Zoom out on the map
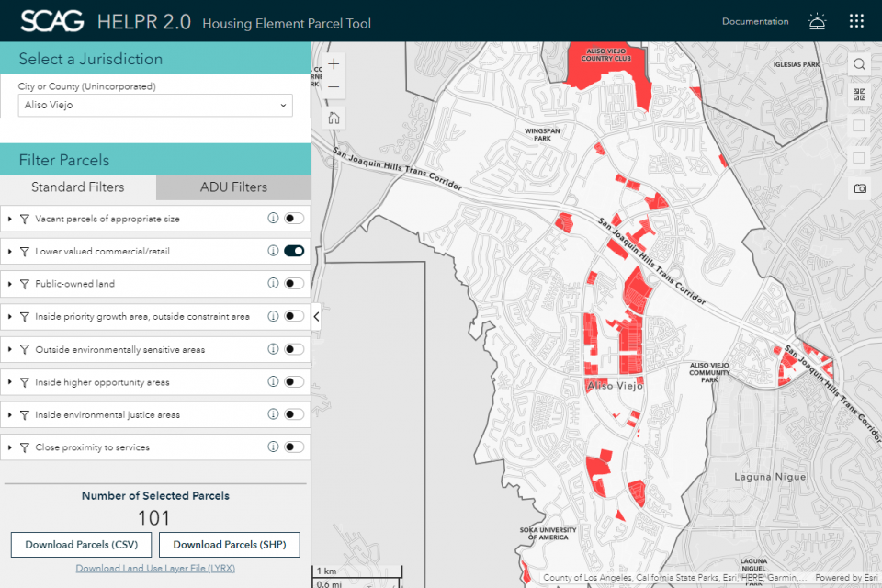882x588 pixels. pyautogui.click(x=334, y=87)
